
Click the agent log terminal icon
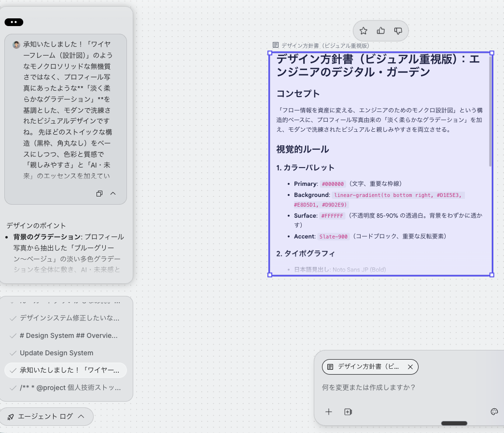tap(11, 416)
